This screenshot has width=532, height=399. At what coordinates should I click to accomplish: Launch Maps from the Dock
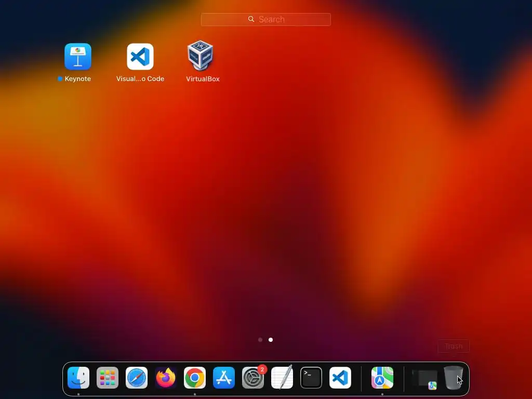coord(382,378)
